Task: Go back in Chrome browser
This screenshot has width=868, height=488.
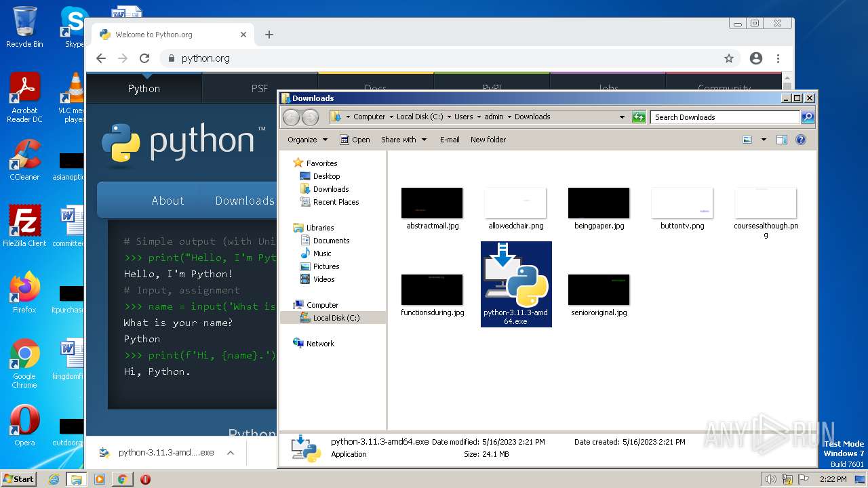Action: click(x=101, y=58)
